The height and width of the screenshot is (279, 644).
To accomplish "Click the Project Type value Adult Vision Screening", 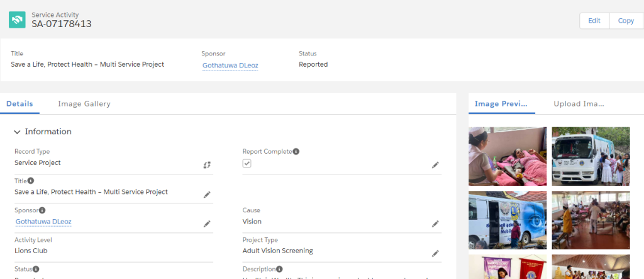I will (x=277, y=251).
